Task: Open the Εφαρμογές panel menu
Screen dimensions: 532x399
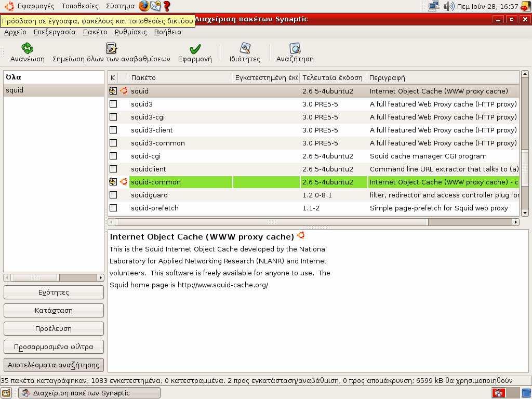Action: (x=36, y=6)
